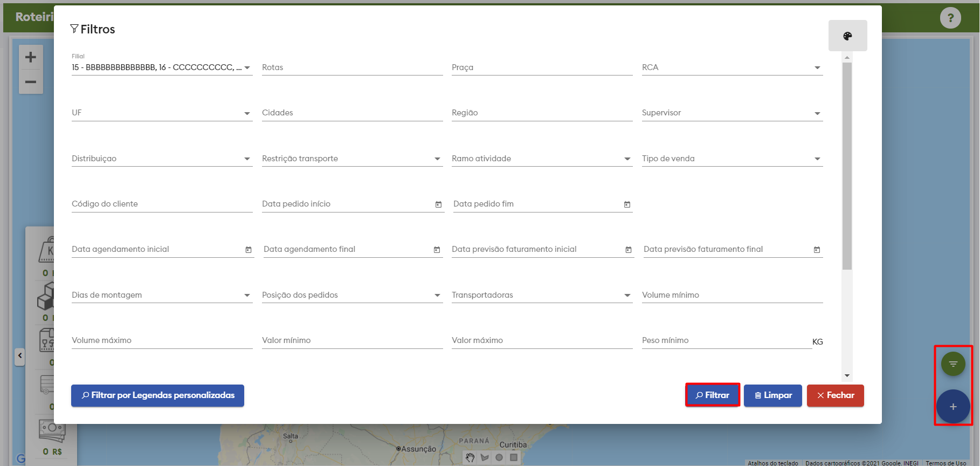Click the Código do cliente field
Viewport: 980px width, 466px height.
pyautogui.click(x=162, y=204)
